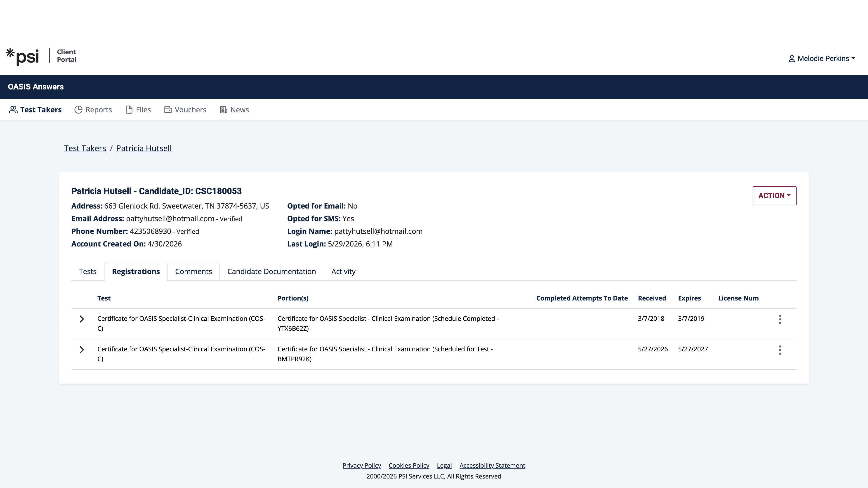Open the Comments tab
868x488 pixels.
[x=193, y=271]
